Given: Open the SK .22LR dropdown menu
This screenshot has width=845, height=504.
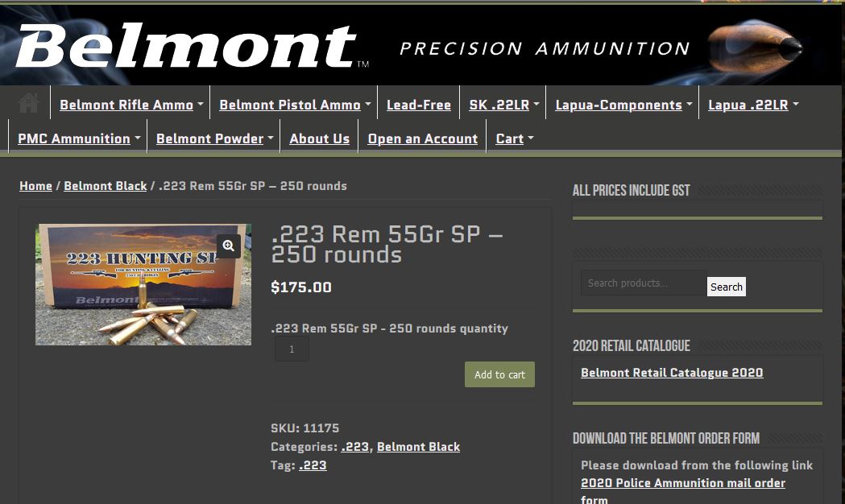Looking at the screenshot, I should pyautogui.click(x=503, y=105).
